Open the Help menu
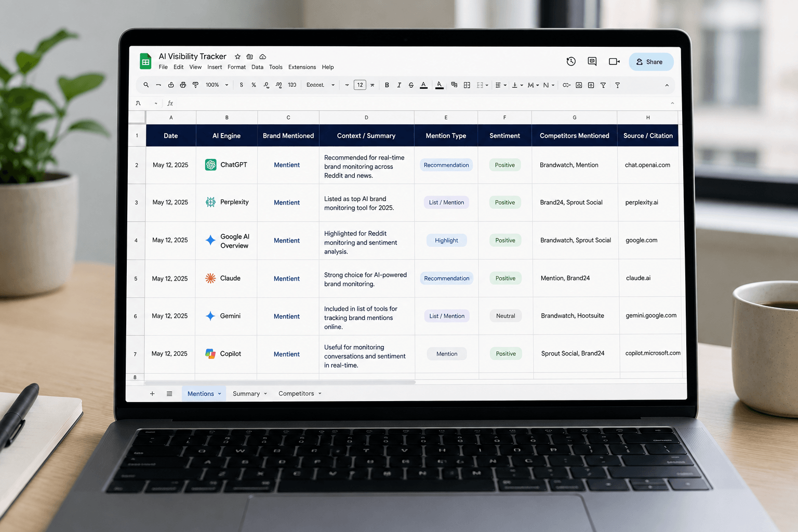The width and height of the screenshot is (798, 532). (327, 67)
